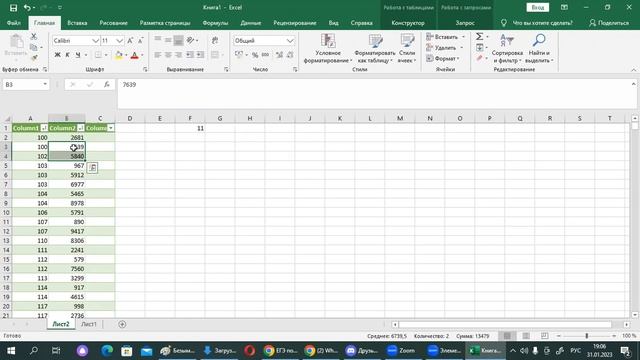Toggle wrap text icon
This screenshot has height=360, width=640.
[215, 40]
